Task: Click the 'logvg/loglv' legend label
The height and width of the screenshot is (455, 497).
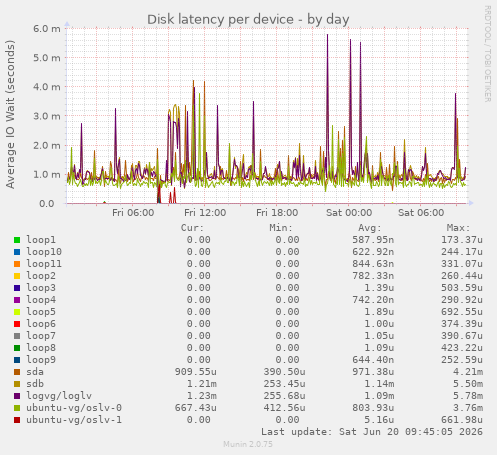Action: (59, 396)
